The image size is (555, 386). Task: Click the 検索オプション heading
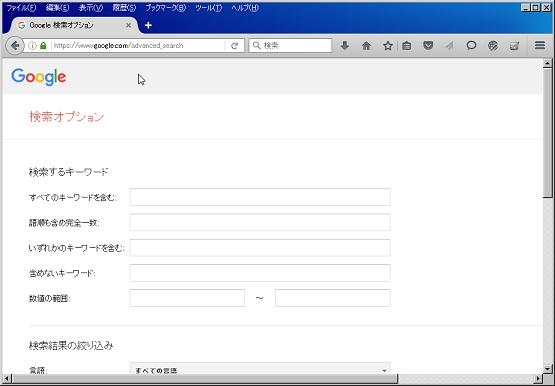pyautogui.click(x=67, y=117)
